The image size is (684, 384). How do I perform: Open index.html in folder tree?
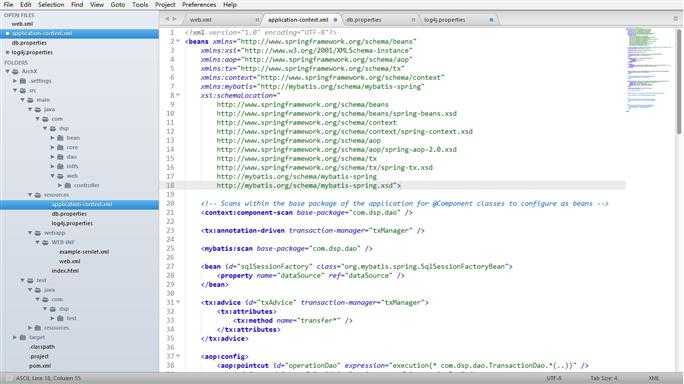click(65, 271)
